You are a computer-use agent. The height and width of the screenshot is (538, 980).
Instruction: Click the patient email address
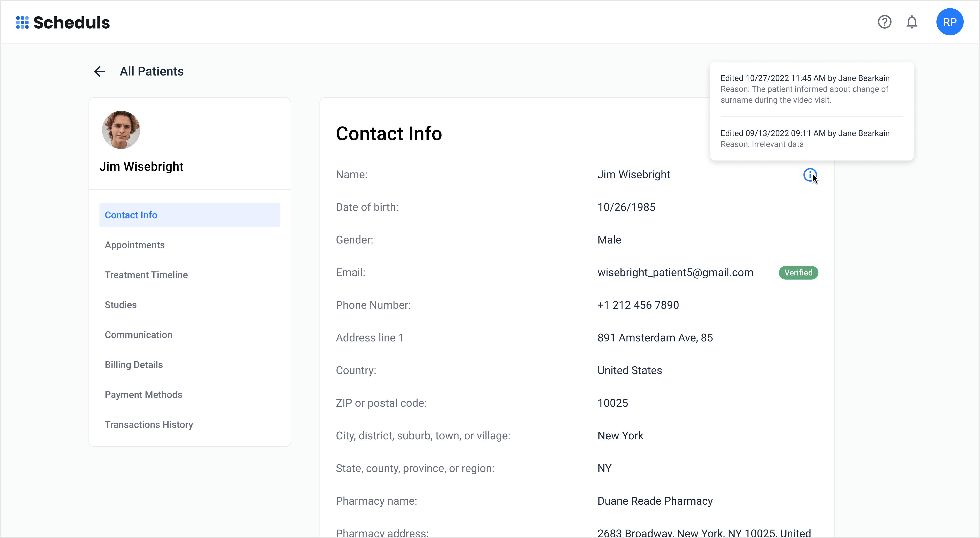(x=675, y=273)
